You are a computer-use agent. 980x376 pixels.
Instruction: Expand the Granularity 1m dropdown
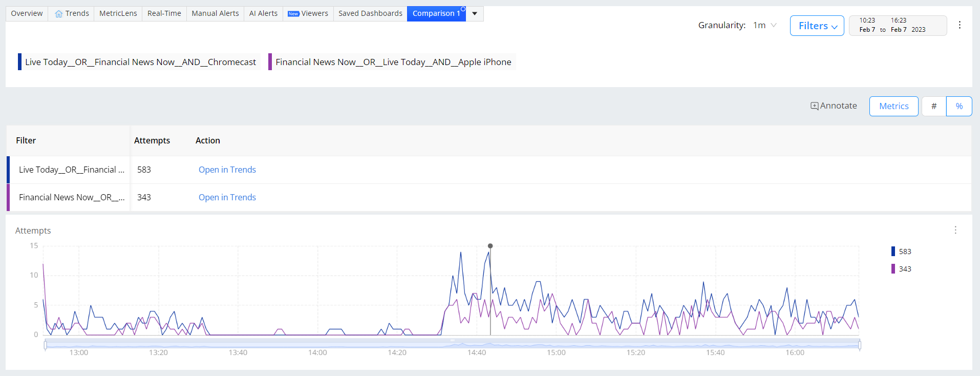765,25
